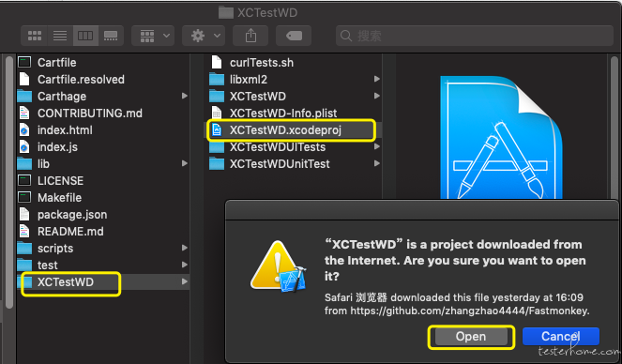Select the CONTRIBUTING.md file name
This screenshot has width=622, height=364.
coord(90,113)
